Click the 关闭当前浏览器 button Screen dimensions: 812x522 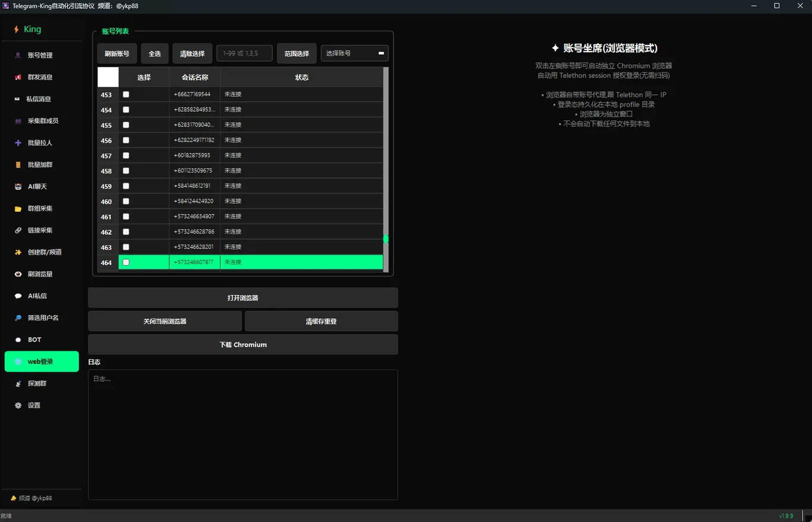click(x=165, y=321)
